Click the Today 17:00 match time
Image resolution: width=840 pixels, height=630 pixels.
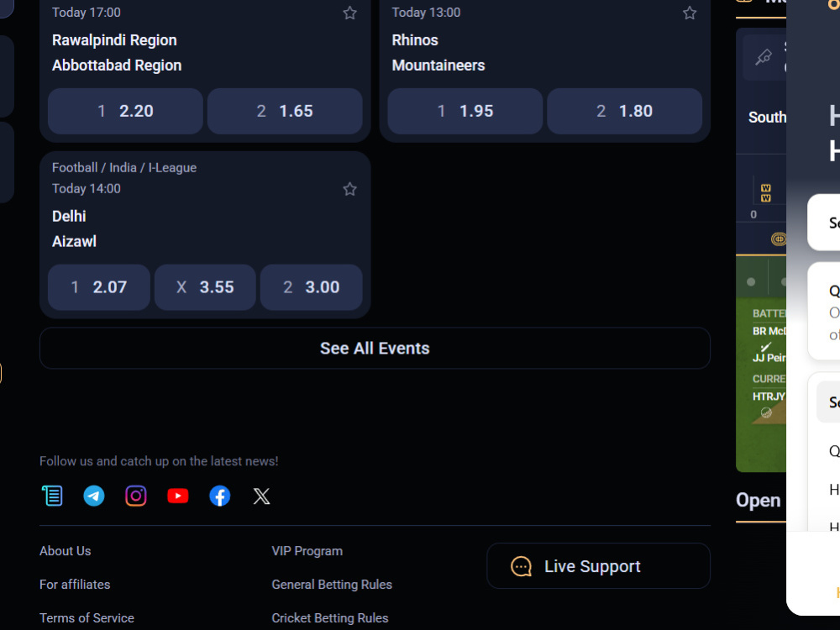(x=87, y=13)
